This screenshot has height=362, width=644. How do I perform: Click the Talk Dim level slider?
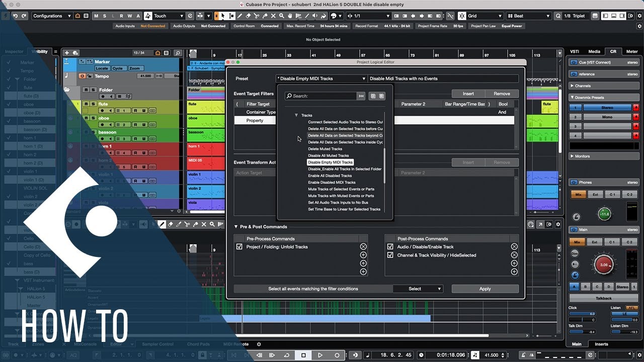tap(582, 332)
